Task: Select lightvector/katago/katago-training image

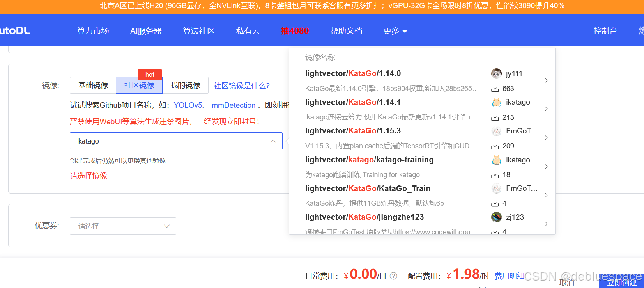Action: (x=369, y=160)
